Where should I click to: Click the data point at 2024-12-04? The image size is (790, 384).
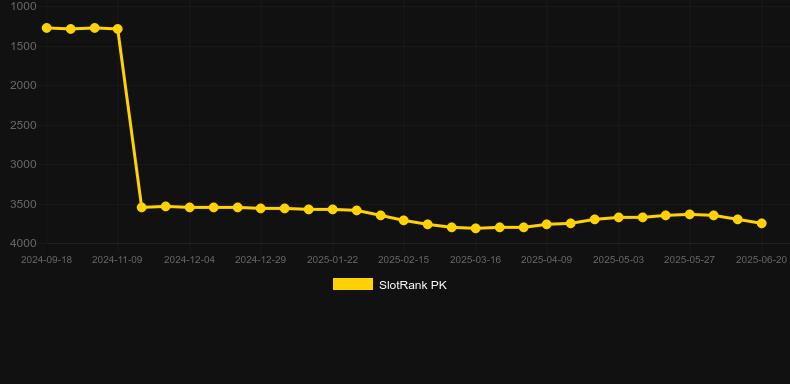189,207
